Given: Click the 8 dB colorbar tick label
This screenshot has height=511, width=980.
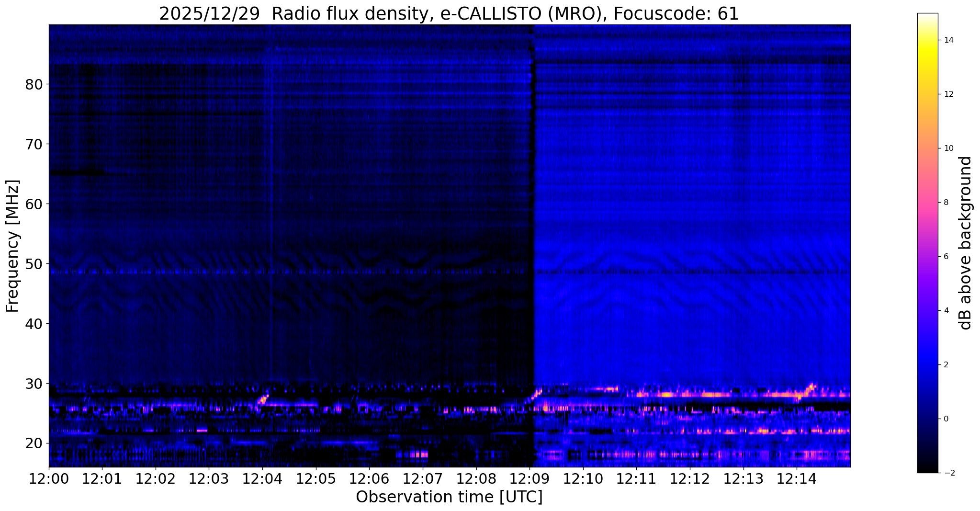Looking at the screenshot, I should (x=946, y=203).
